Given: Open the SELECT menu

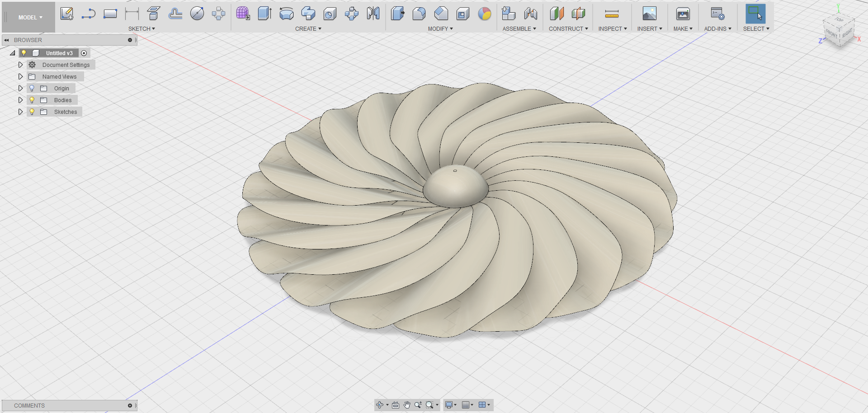Looking at the screenshot, I should coord(755,28).
